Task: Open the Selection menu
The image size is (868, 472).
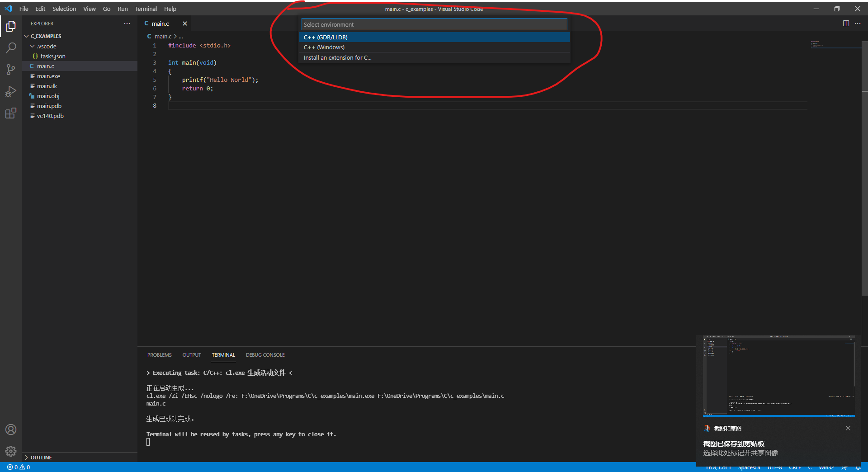Action: pos(64,9)
